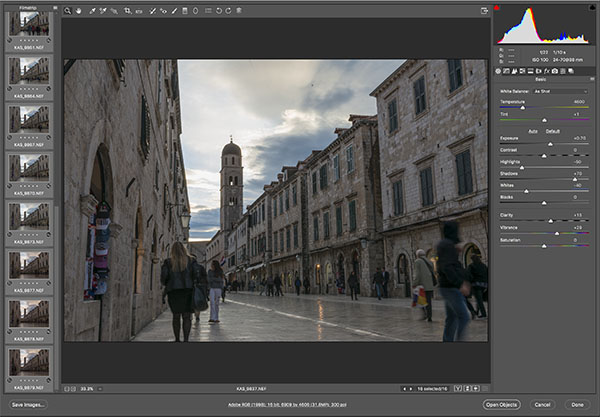Viewport: 600px width, 417px height.
Task: Click the Cancel button
Action: pos(542,404)
